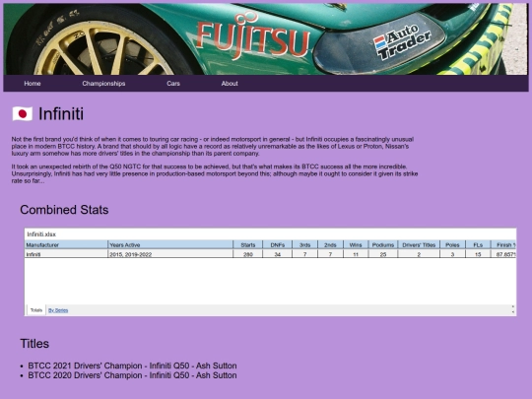Switch to the By Series sheet
Image resolution: width=532 pixels, height=399 pixels.
(x=58, y=310)
